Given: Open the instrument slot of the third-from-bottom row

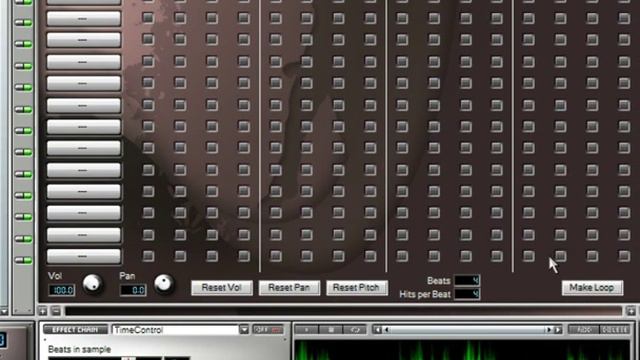Looking at the screenshot, I should pyautogui.click(x=84, y=213).
